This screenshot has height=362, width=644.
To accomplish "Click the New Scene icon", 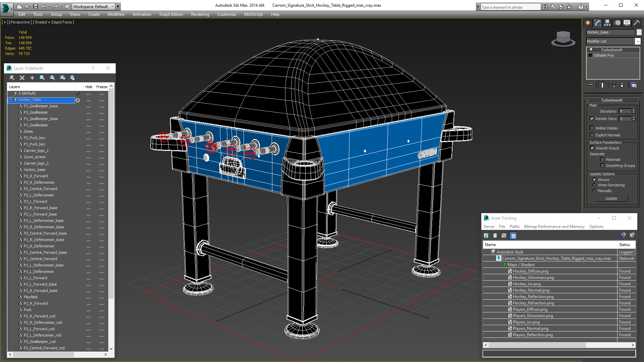I will [19, 6].
